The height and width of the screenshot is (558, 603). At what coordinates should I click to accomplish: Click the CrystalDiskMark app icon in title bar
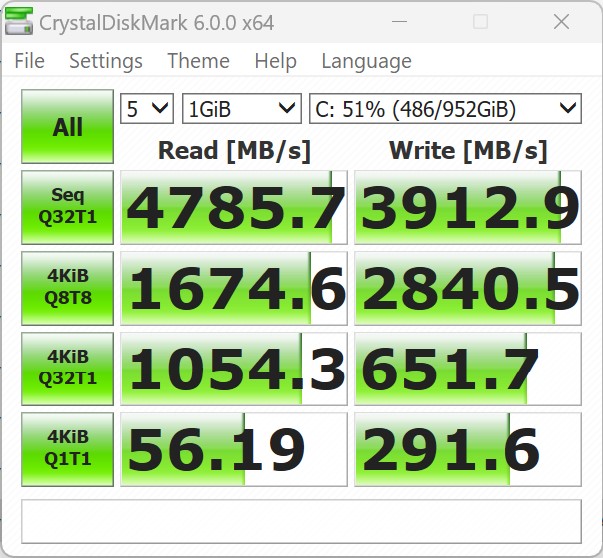(19, 22)
